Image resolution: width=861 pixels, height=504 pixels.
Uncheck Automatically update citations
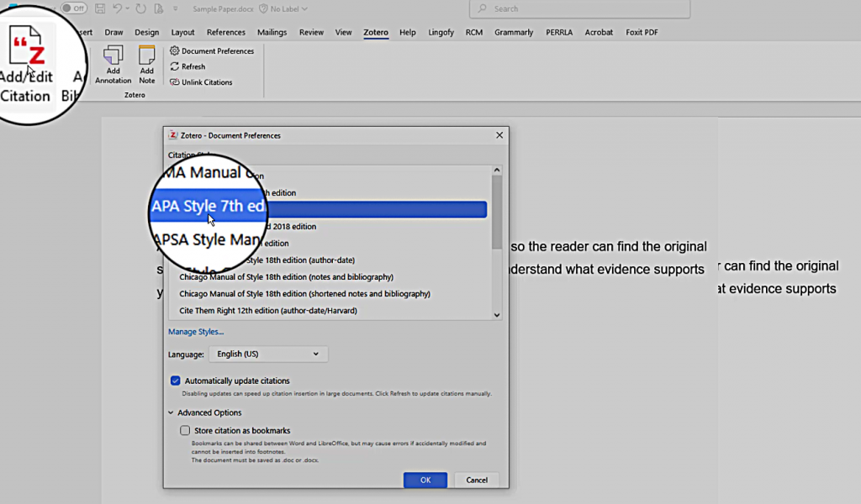pyautogui.click(x=176, y=381)
